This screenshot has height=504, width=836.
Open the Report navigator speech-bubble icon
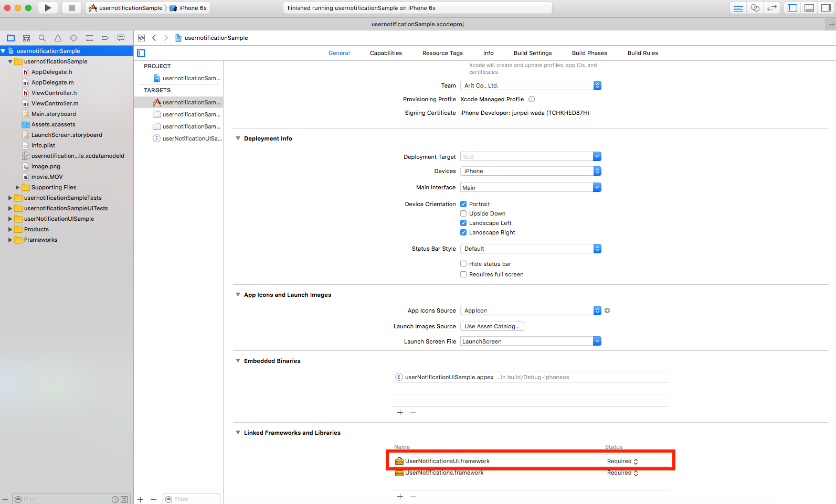[x=121, y=38]
